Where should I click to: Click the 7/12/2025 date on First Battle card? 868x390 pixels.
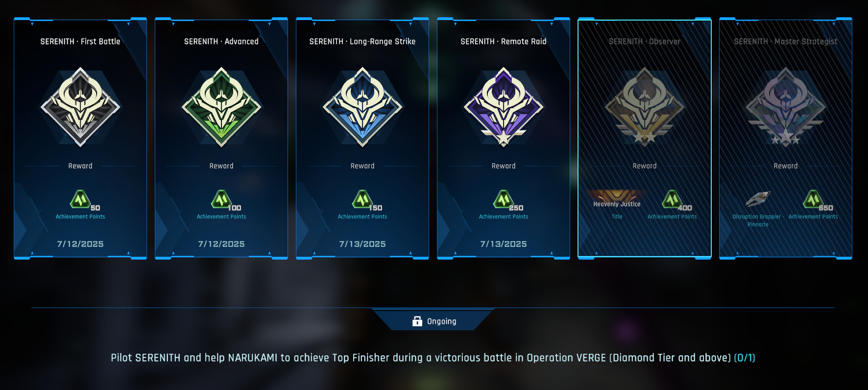pos(80,244)
